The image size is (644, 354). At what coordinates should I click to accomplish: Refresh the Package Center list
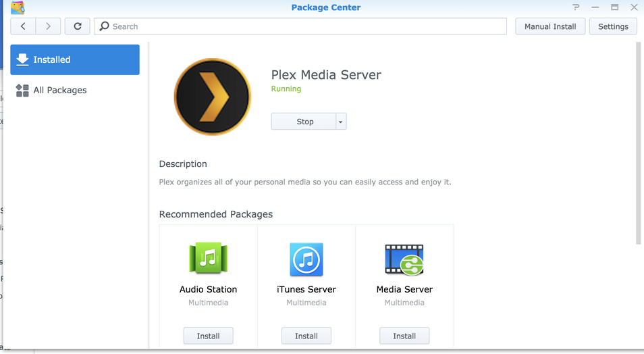pos(77,26)
